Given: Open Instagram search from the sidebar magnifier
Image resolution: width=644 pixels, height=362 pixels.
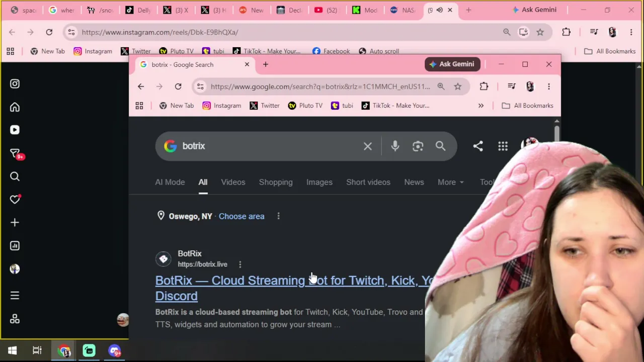Looking at the screenshot, I should pyautogui.click(x=15, y=176).
